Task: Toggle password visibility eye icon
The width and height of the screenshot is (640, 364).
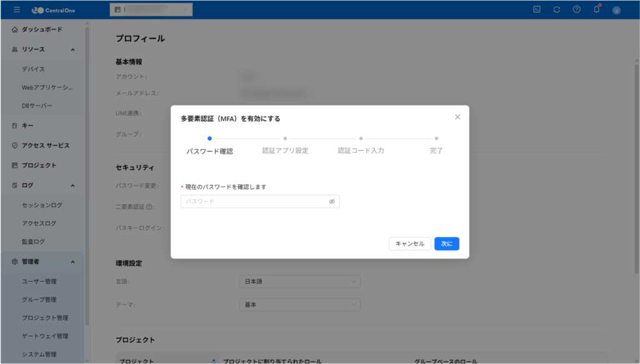Action: click(x=332, y=202)
